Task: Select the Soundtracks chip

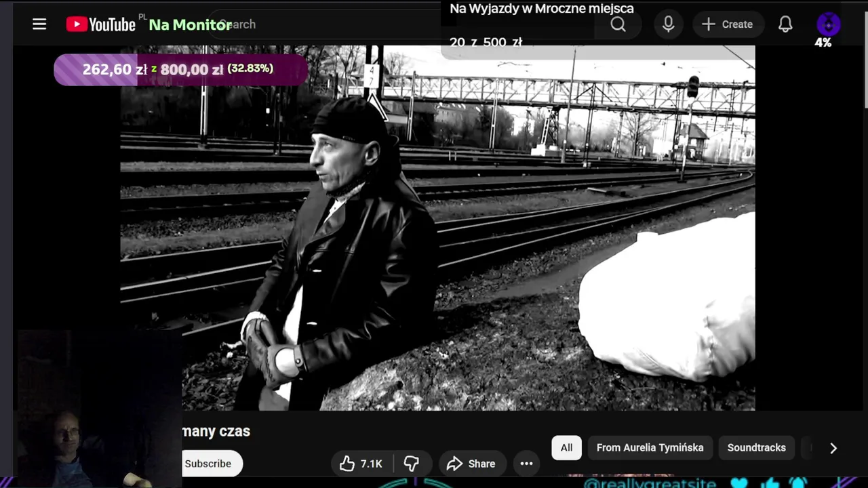Action: [x=757, y=447]
